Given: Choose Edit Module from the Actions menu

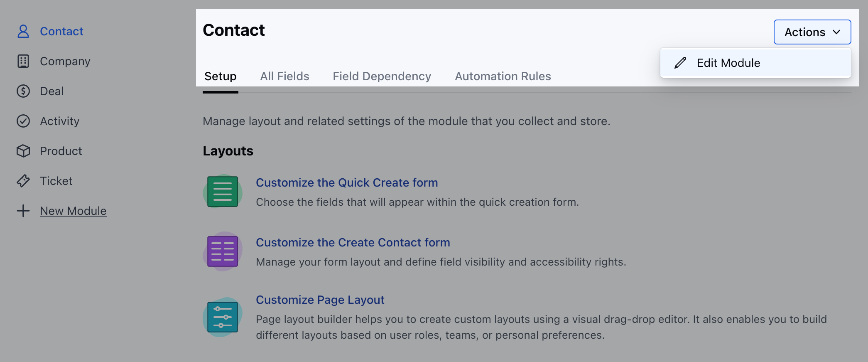Looking at the screenshot, I should click(756, 63).
